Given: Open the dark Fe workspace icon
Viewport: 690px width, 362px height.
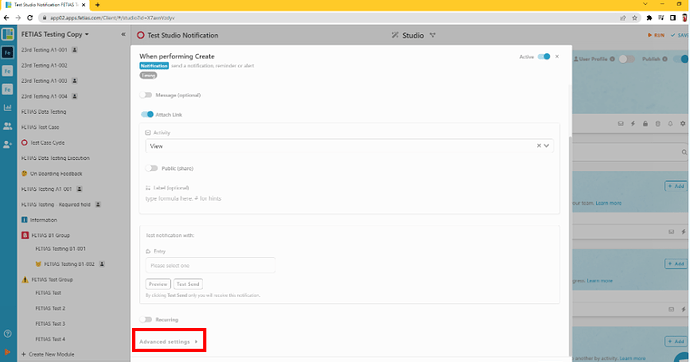Looking at the screenshot, I should (7, 52).
